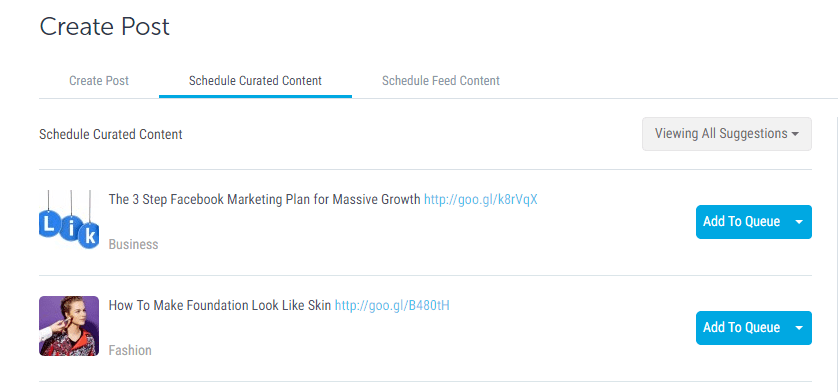Click the How To Make Foundation title text
The width and height of the screenshot is (838, 392).
point(220,306)
